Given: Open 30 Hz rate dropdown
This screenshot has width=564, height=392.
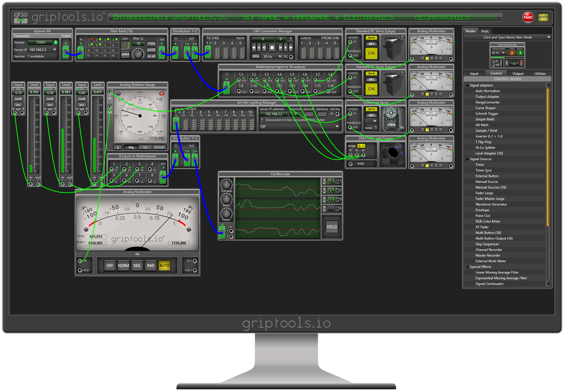Looking at the screenshot, I should click(x=272, y=56).
